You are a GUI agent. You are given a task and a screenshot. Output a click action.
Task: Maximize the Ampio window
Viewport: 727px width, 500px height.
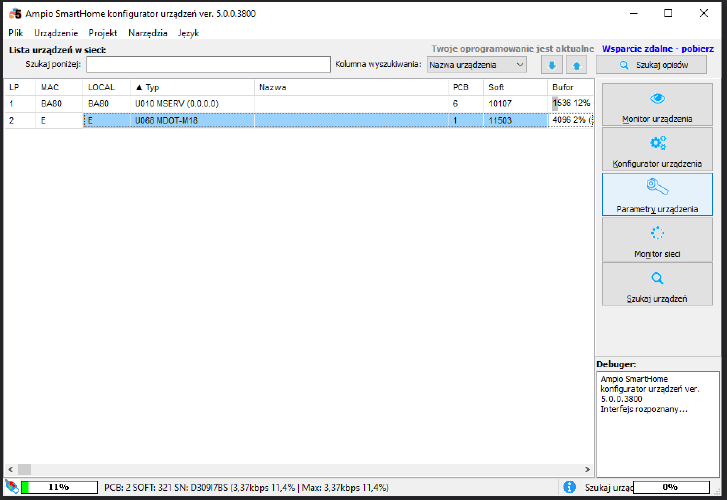coord(668,13)
